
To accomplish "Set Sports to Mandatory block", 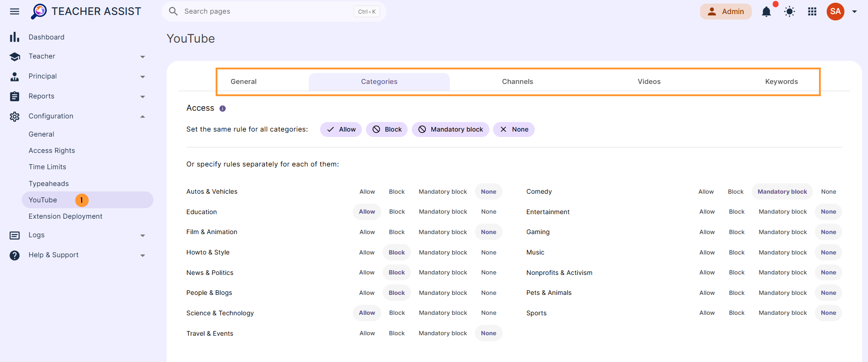I will point(783,313).
